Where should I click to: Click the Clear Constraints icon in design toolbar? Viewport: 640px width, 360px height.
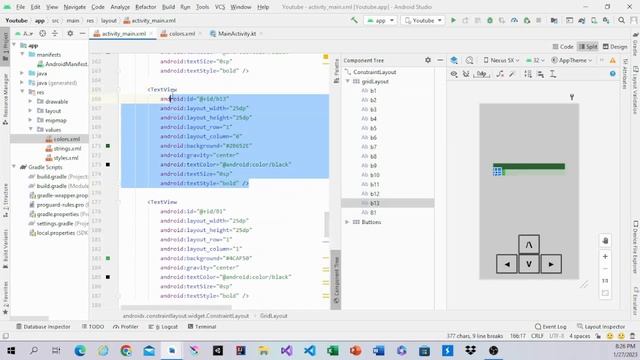[x=500, y=74]
